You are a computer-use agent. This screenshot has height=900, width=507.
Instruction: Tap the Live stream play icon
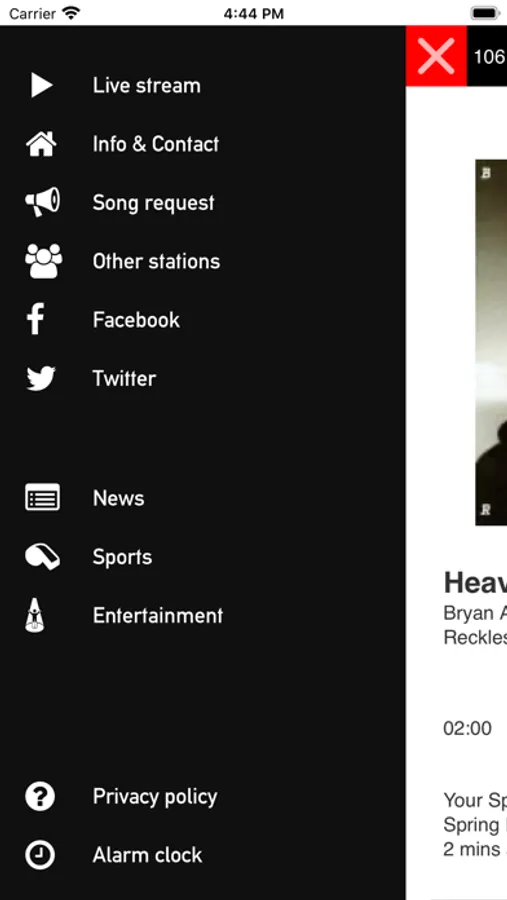41,86
